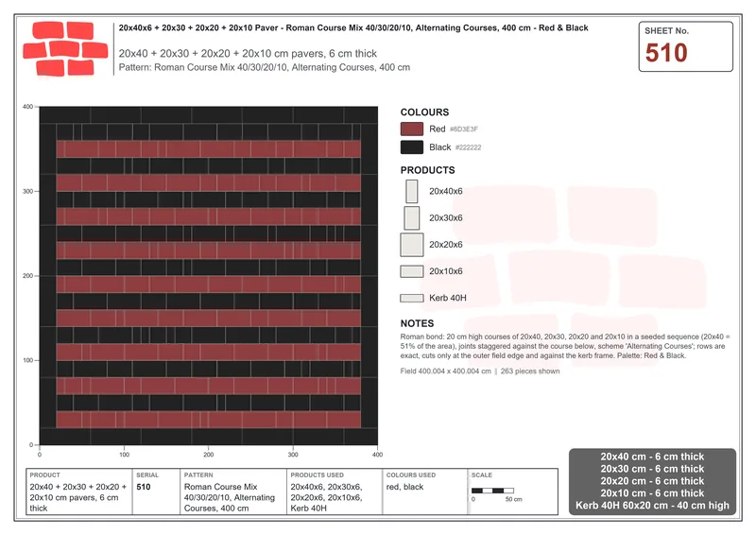Click the NOTES heading
Screen dimensions: 756x535
(x=417, y=323)
